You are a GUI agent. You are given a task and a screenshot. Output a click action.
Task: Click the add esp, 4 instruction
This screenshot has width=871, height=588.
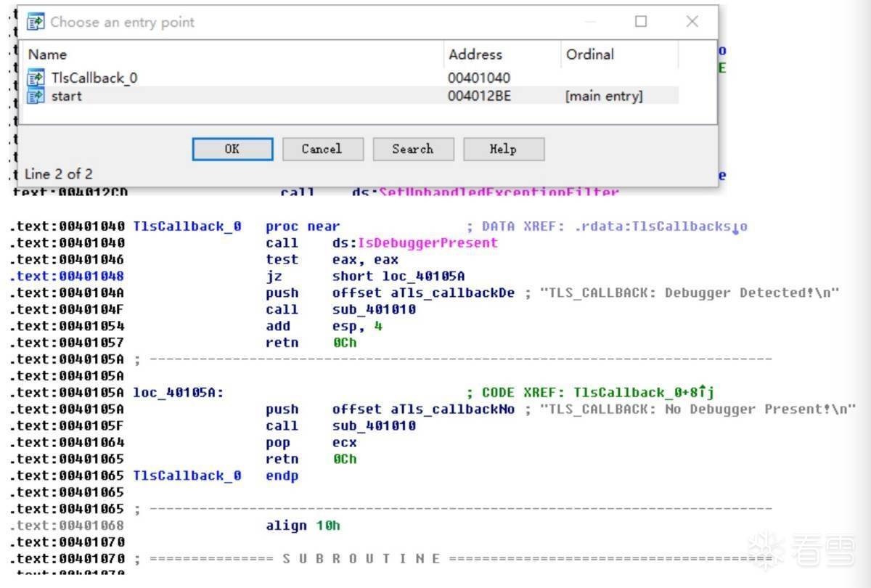[324, 326]
